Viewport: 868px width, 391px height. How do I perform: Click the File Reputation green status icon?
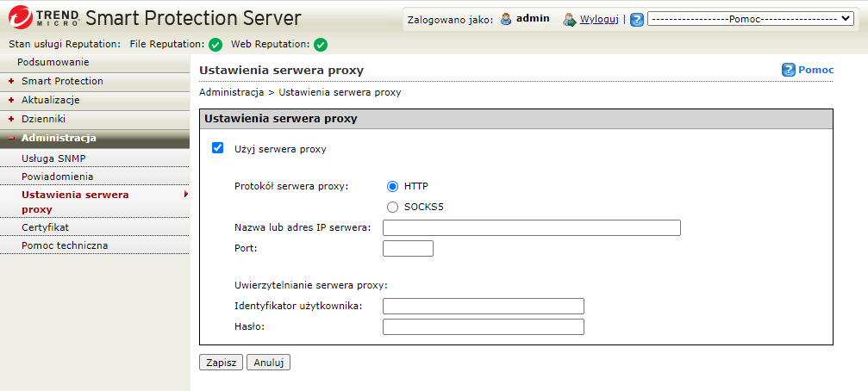coord(215,45)
